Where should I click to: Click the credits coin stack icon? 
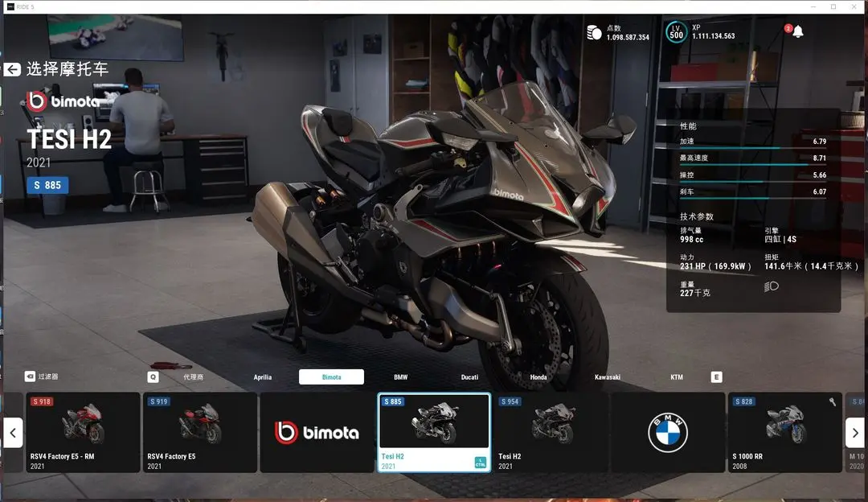[594, 33]
